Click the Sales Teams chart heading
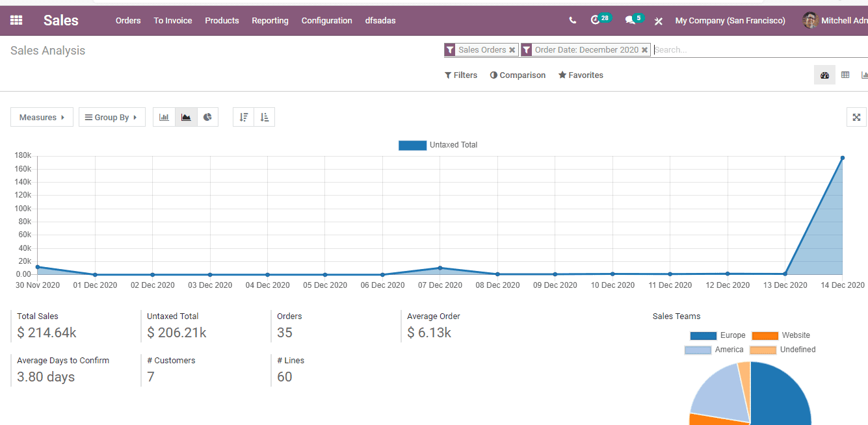 [676, 316]
